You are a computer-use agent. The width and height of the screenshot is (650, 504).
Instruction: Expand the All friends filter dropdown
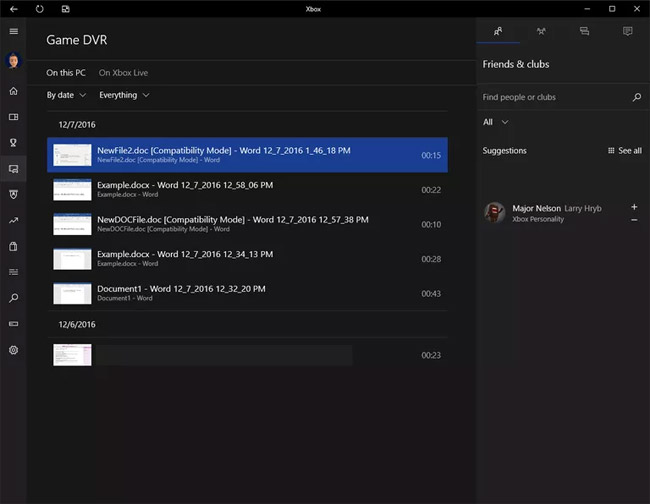point(495,122)
